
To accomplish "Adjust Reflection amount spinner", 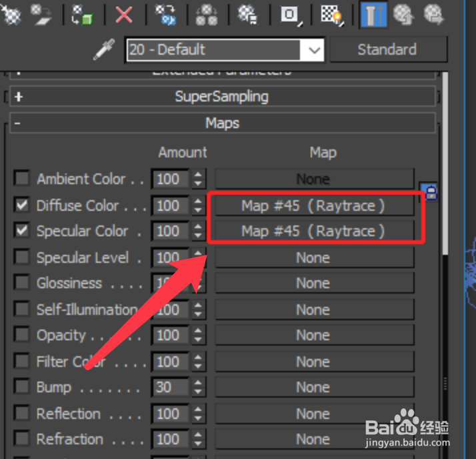I will [x=198, y=414].
